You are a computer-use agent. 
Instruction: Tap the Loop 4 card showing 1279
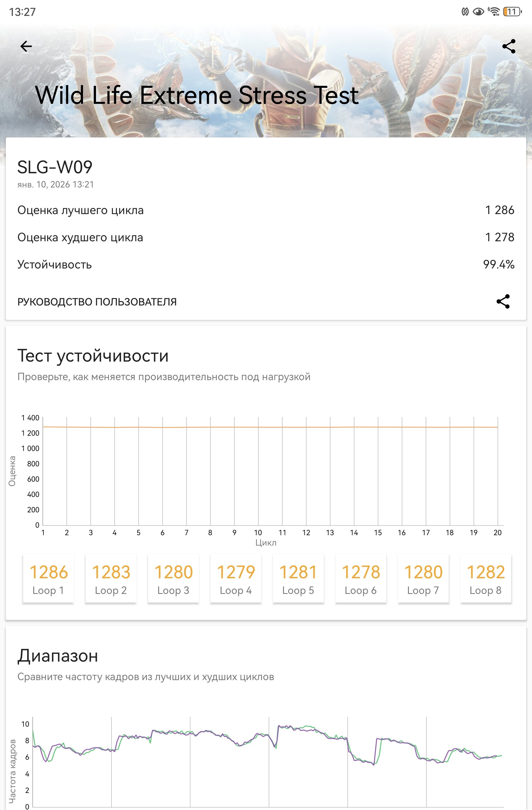click(x=236, y=578)
